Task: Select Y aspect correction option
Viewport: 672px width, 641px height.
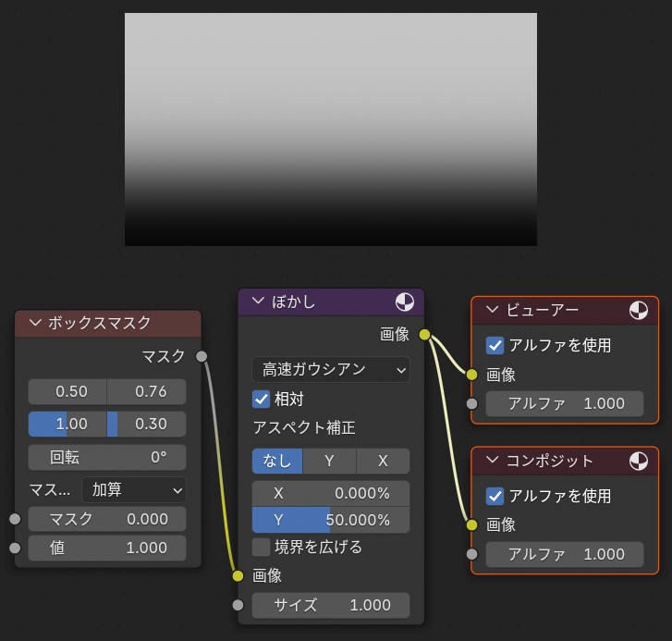Action: point(329,461)
